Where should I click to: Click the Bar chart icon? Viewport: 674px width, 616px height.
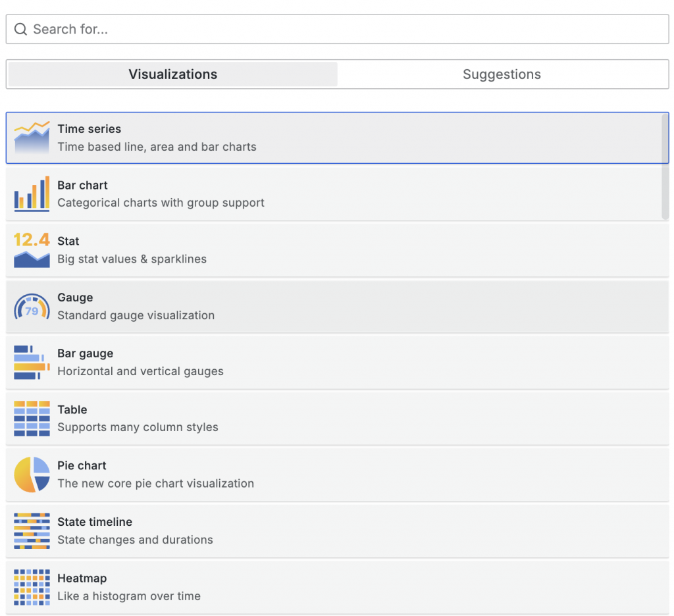32,193
